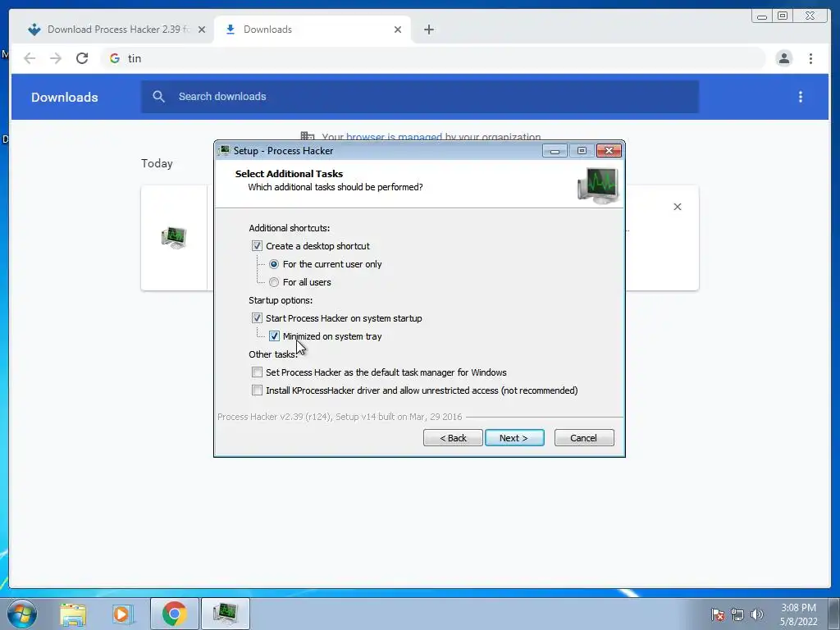Open Action Center flag in system tray
This screenshot has height=630, width=840.
717,614
